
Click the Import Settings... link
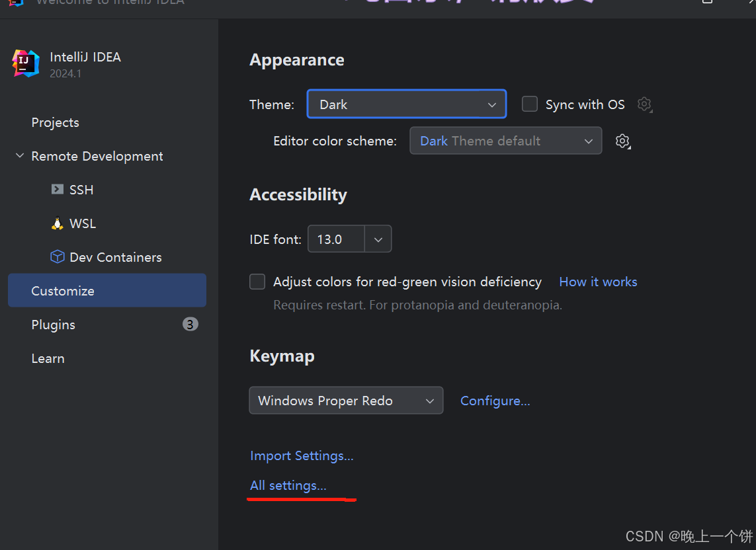(302, 456)
